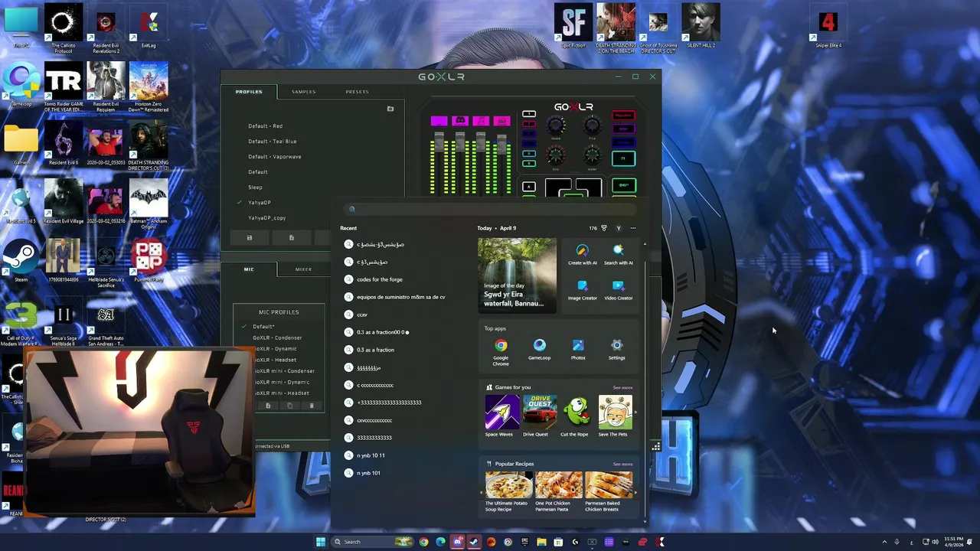Show hidden tray icons chevron
The width and height of the screenshot is (980, 551).
coord(884,542)
